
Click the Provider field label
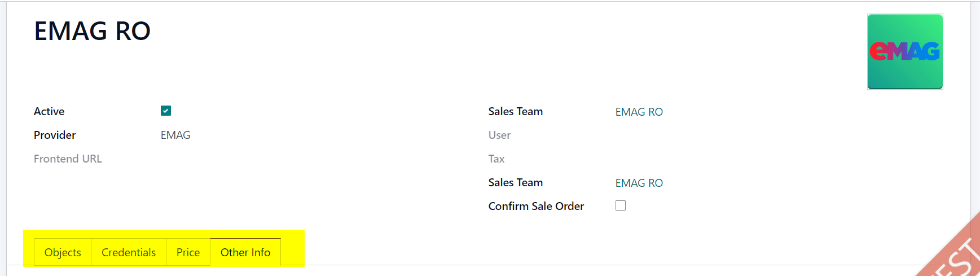[55, 135]
